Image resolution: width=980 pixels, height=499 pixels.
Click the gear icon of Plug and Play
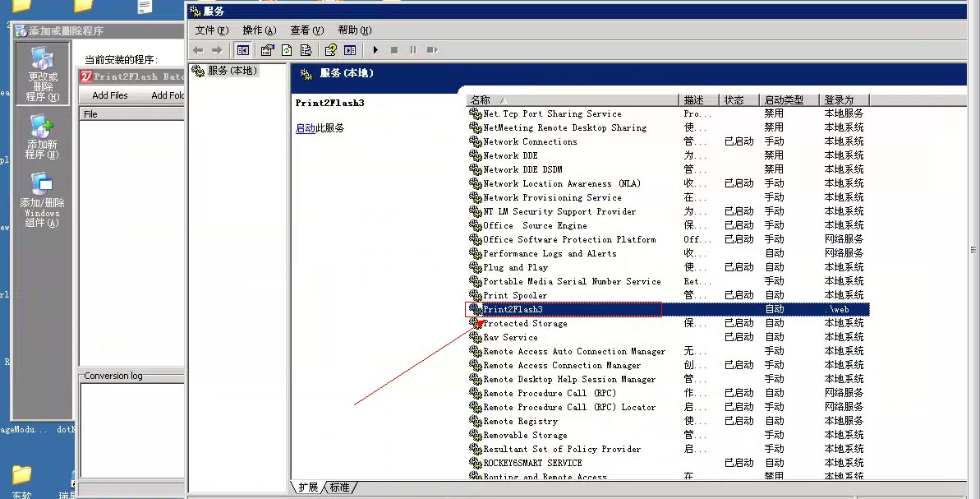coord(476,268)
